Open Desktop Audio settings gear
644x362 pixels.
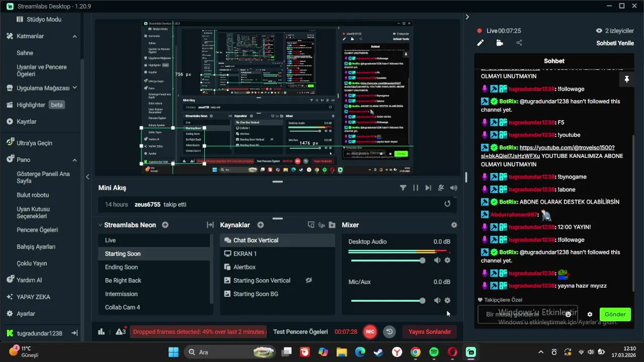click(x=447, y=260)
